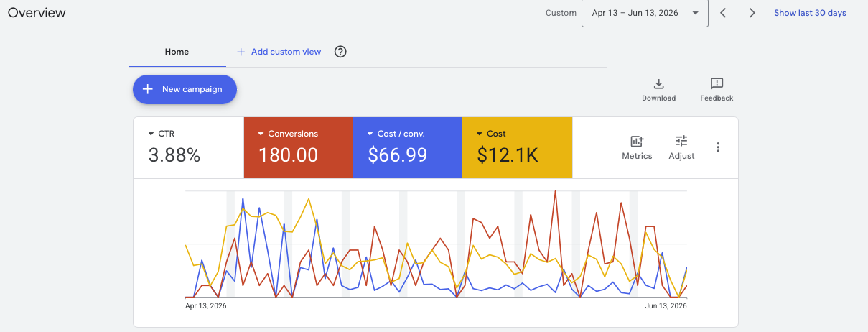Click the CTR value 3.88%

tap(174, 155)
